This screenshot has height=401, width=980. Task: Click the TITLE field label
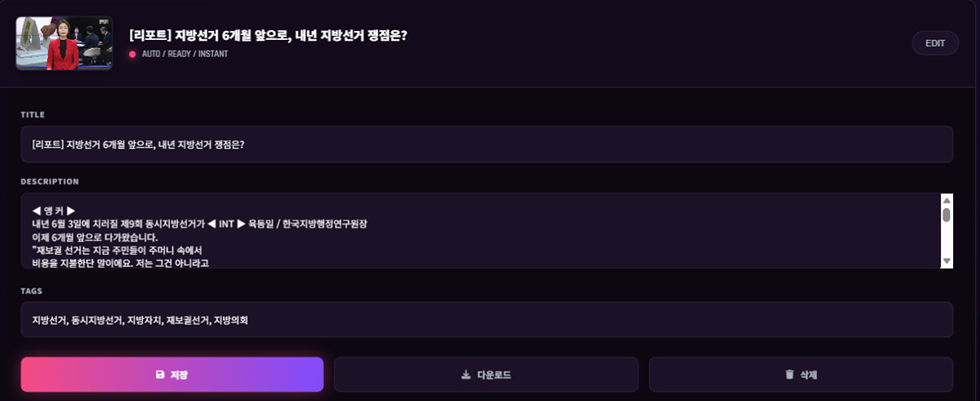[x=33, y=114]
